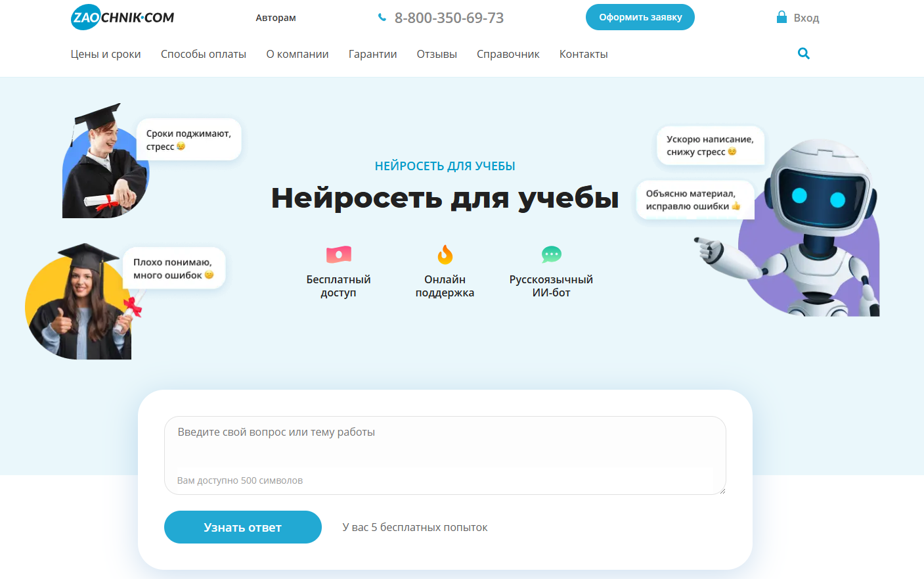Click the flame icon above Онлайн поддержка
The image size is (924, 579).
[445, 254]
